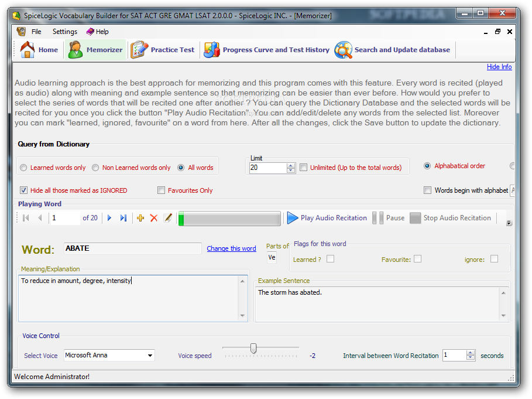532x399 pixels.
Task: Click inside the Meaning/Explanation text box
Action: tap(129, 298)
